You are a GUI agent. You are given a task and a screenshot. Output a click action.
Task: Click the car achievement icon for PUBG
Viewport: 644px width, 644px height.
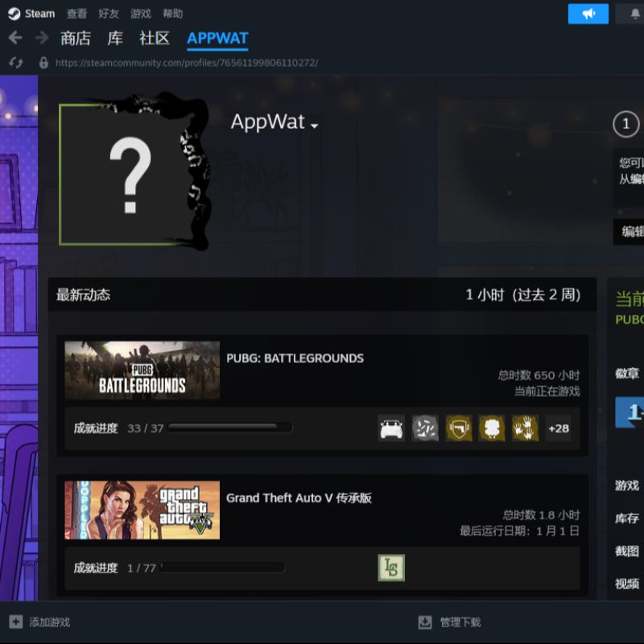tap(391, 428)
